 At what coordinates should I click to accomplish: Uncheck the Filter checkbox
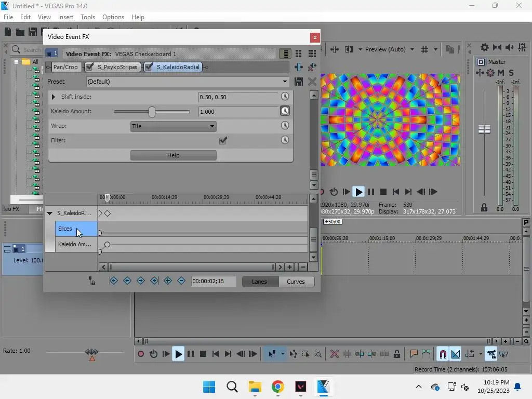click(x=223, y=140)
